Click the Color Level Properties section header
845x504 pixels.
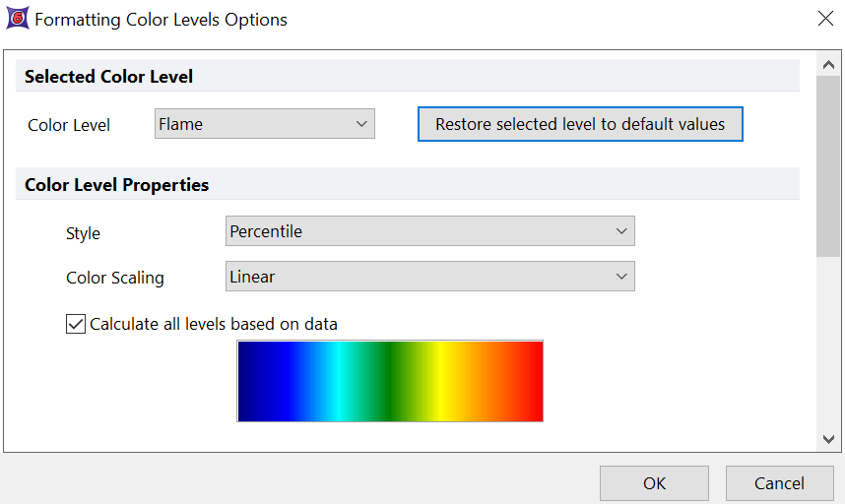coord(116,185)
